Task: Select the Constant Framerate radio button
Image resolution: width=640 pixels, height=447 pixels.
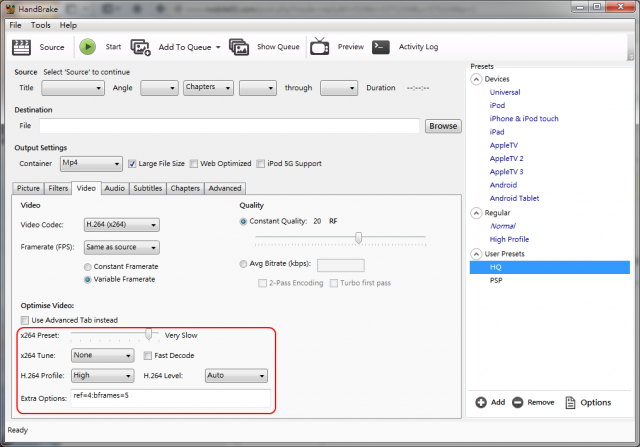Action: click(87, 267)
